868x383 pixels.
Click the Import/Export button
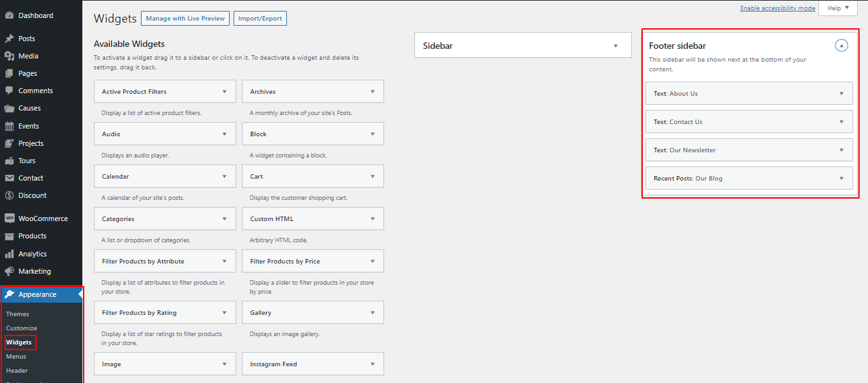click(x=260, y=19)
